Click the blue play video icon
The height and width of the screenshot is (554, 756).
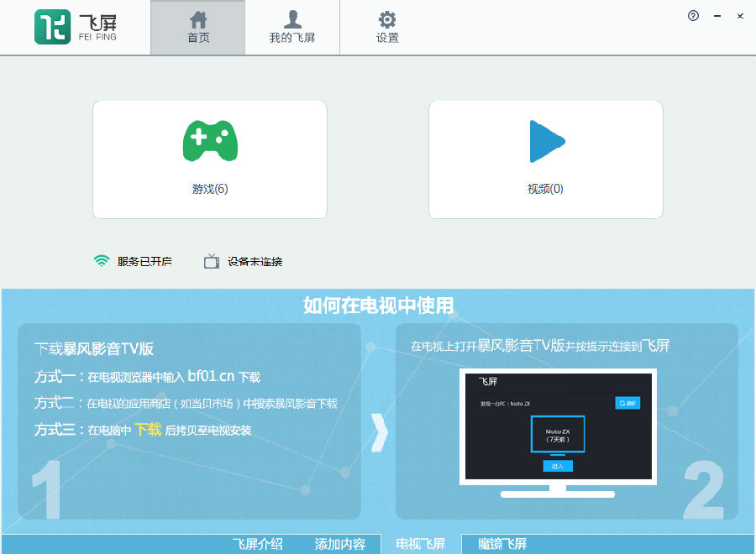coord(547,141)
